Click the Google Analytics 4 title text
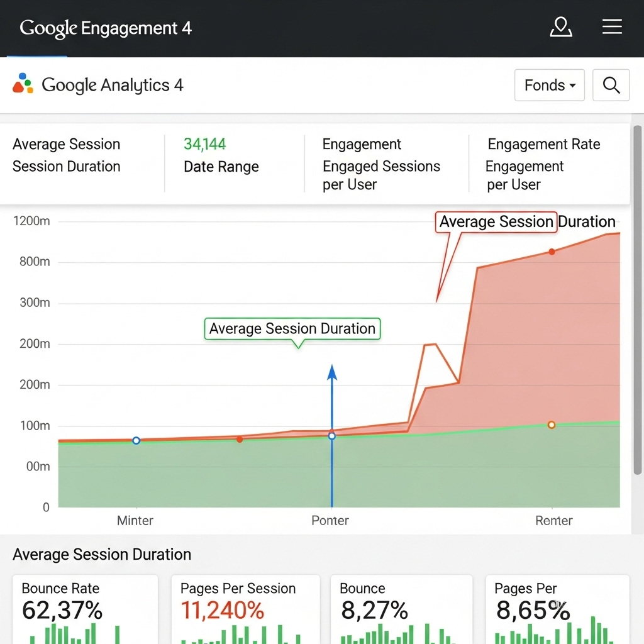 pyautogui.click(x=112, y=85)
